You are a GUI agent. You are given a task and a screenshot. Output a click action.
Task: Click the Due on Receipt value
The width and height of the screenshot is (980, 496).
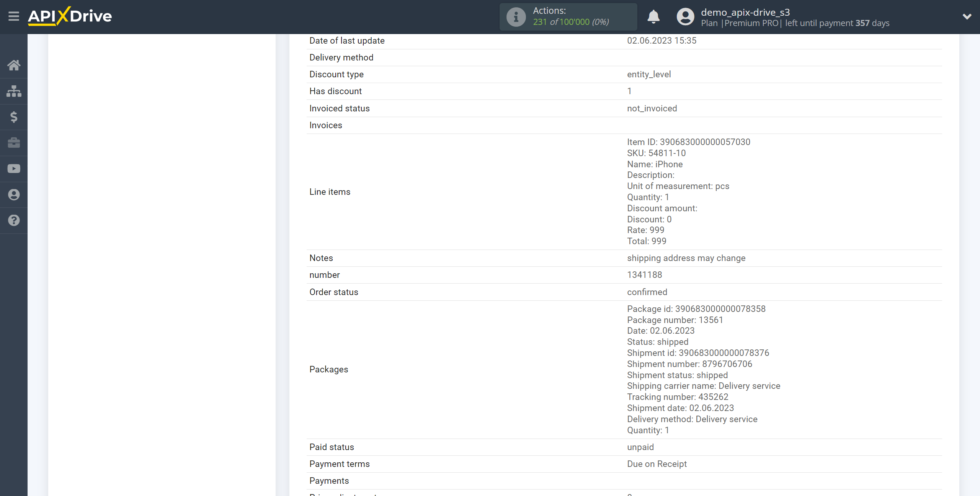point(657,464)
